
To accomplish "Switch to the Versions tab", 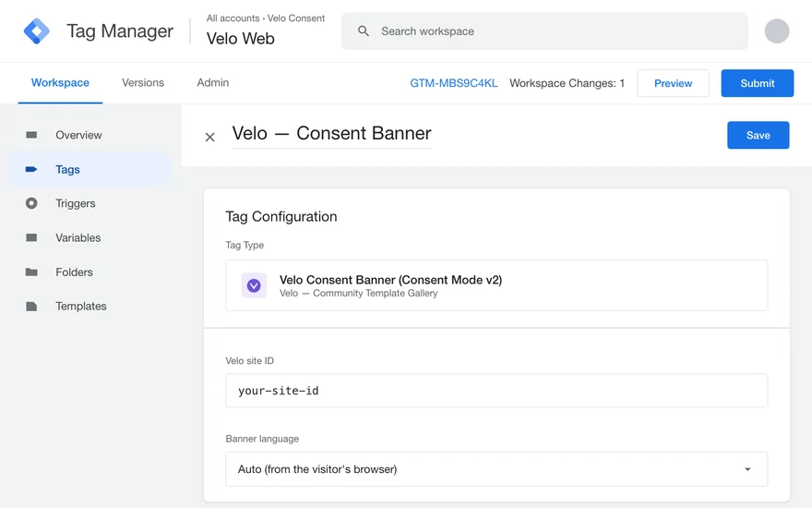I will [143, 83].
